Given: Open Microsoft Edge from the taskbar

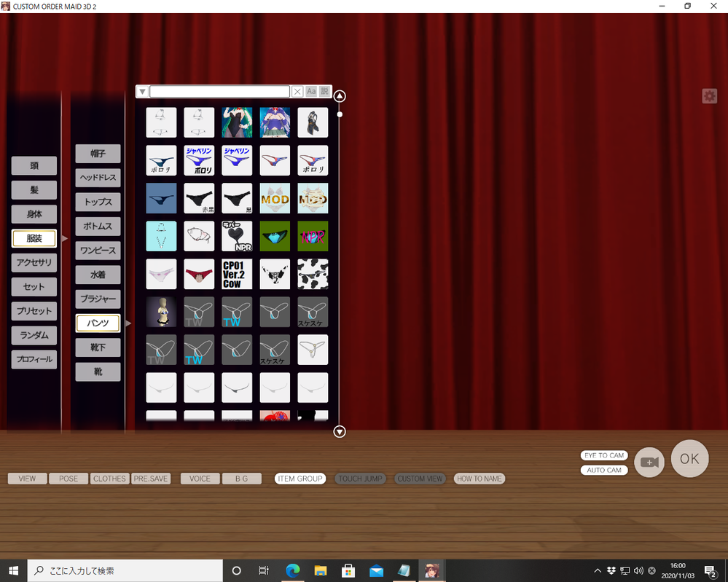Looking at the screenshot, I should [293, 570].
